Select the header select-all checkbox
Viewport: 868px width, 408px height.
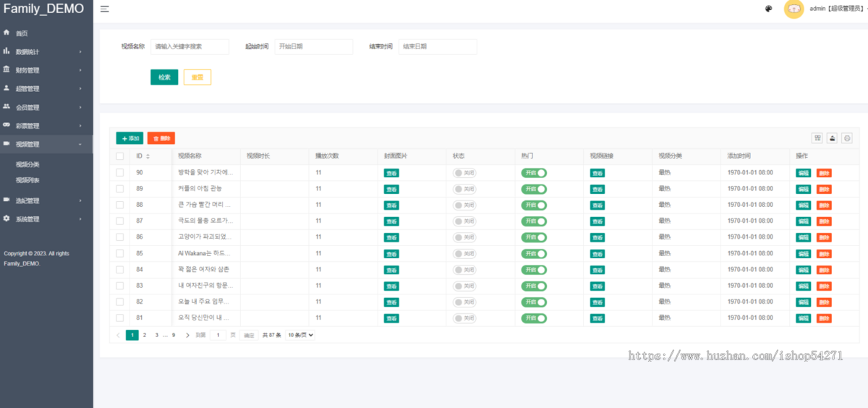click(120, 156)
